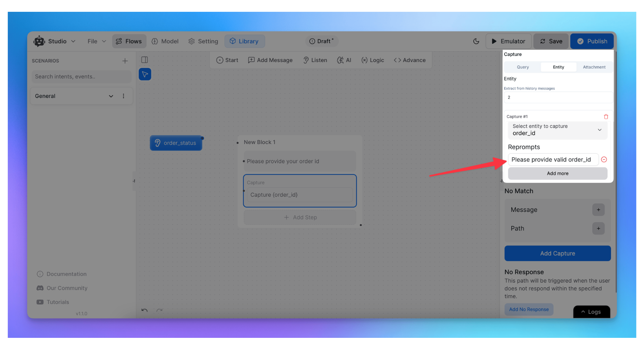Screen dimensions: 644x363
Task: Expand the Studio dropdown chevron
Action: (73, 41)
